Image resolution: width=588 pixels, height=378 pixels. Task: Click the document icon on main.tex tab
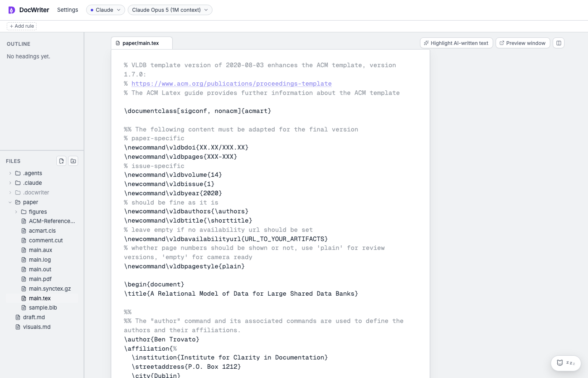pos(118,43)
